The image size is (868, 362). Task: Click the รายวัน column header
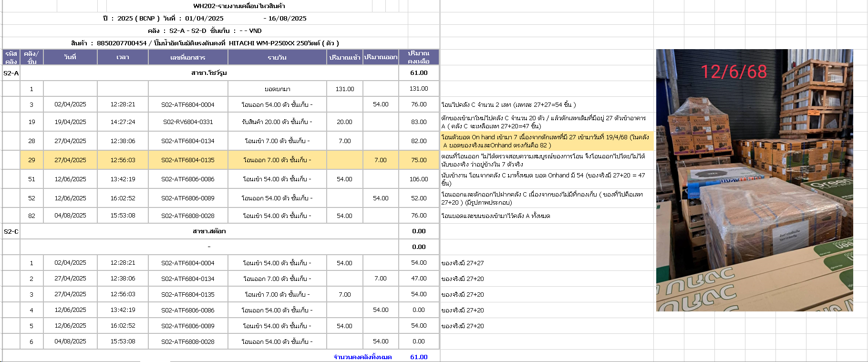tap(277, 57)
